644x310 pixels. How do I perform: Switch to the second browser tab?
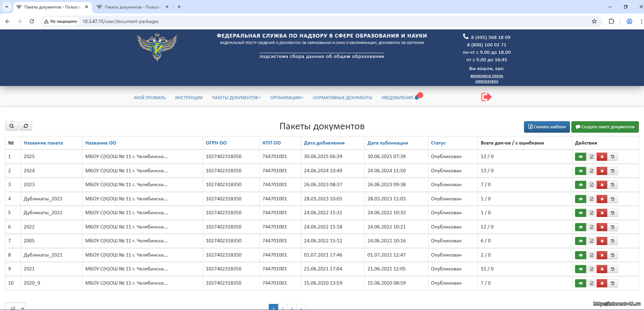click(132, 7)
